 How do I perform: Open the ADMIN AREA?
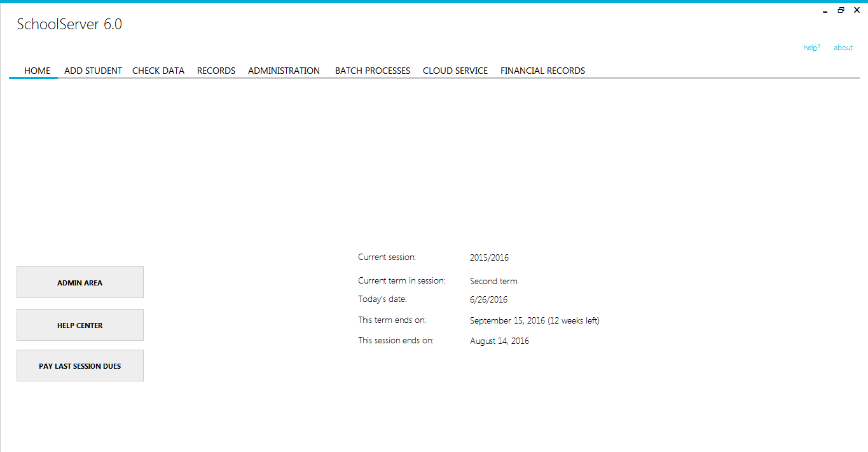pos(79,282)
